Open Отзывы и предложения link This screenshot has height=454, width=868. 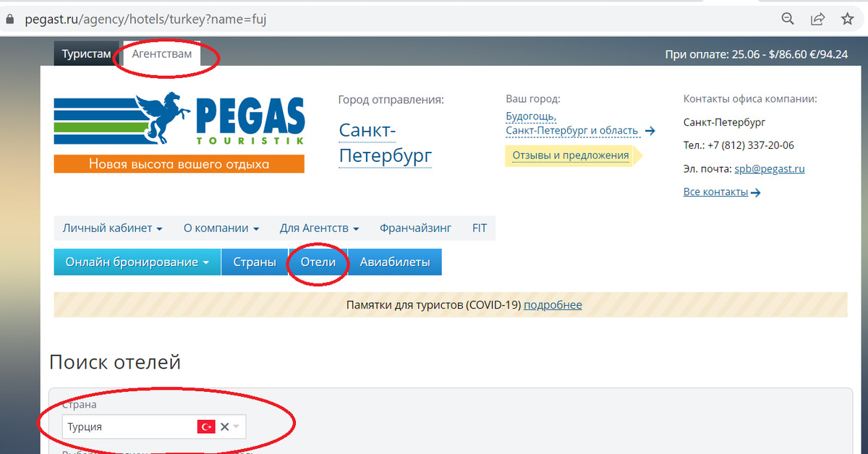pyautogui.click(x=571, y=155)
